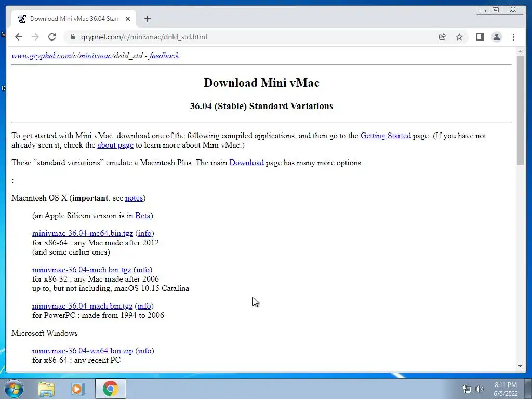The height and width of the screenshot is (399, 532).
Task: Launch Windows Media Player from taskbar
Action: [x=77, y=389]
